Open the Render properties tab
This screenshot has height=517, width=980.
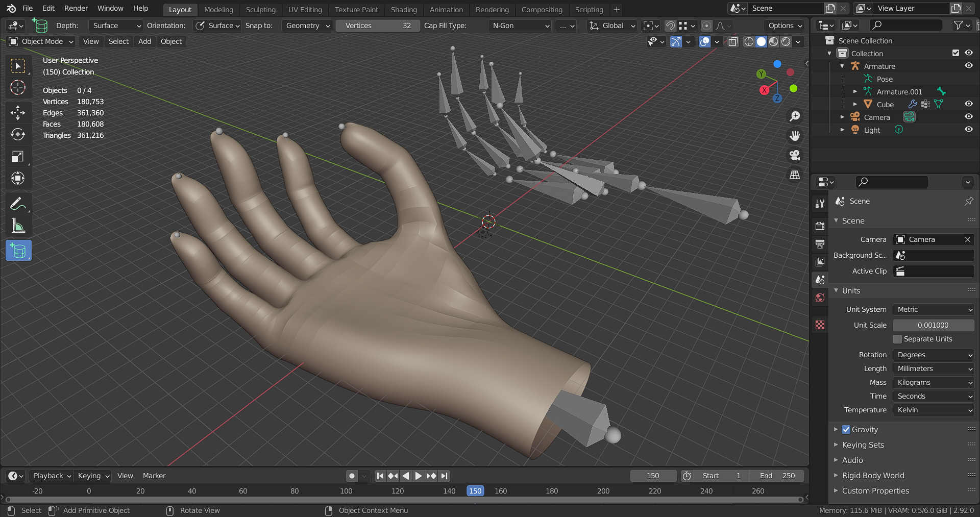tap(820, 226)
